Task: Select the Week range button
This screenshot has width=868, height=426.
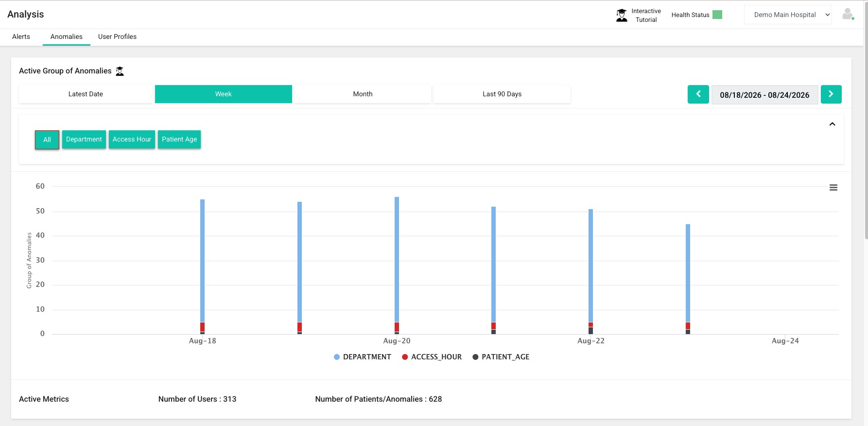Action: click(224, 94)
